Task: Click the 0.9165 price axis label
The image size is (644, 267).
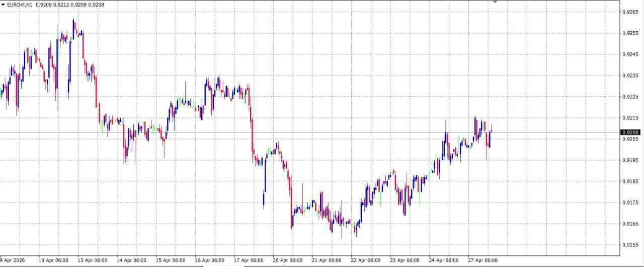Action: (x=630, y=224)
